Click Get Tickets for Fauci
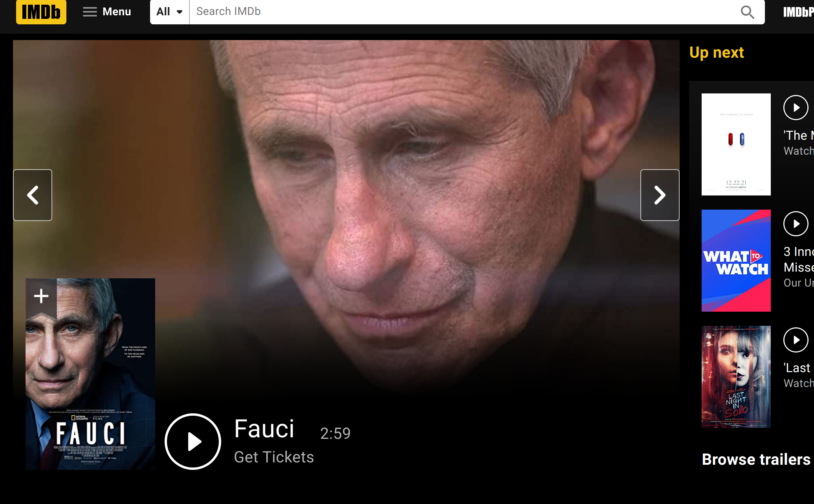The height and width of the screenshot is (504, 814). 274,457
